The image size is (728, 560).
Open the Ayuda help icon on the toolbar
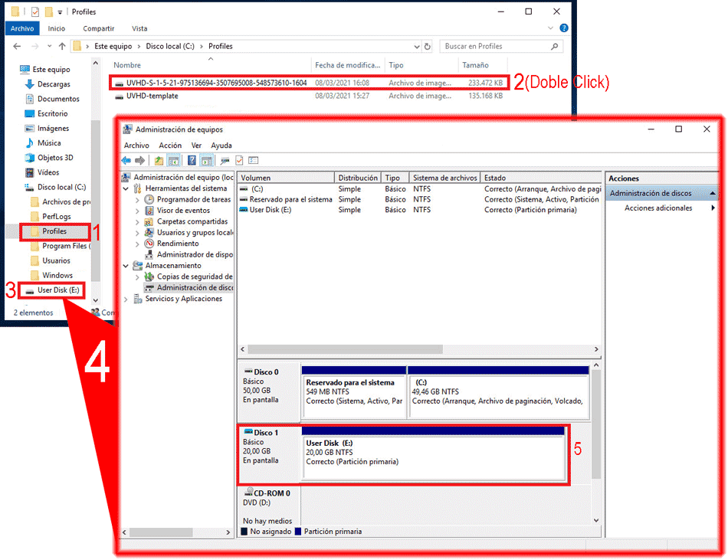click(x=191, y=160)
